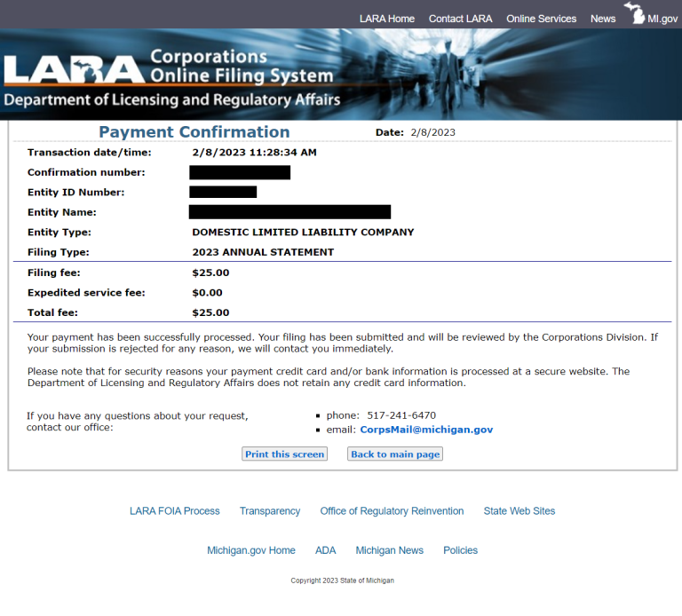Click the Print this screen button
The image size is (682, 616).
[x=284, y=454]
